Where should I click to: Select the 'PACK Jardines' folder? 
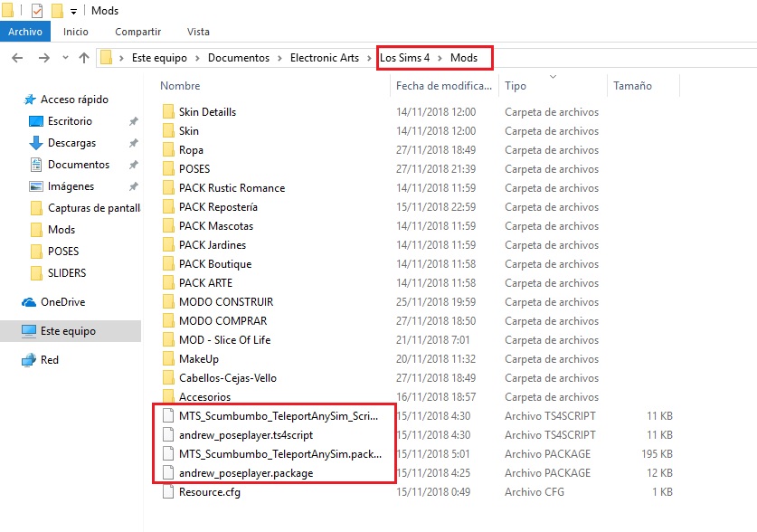click(212, 245)
